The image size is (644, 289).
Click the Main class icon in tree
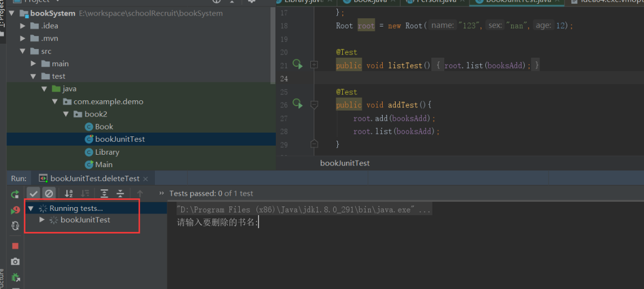coord(89,164)
